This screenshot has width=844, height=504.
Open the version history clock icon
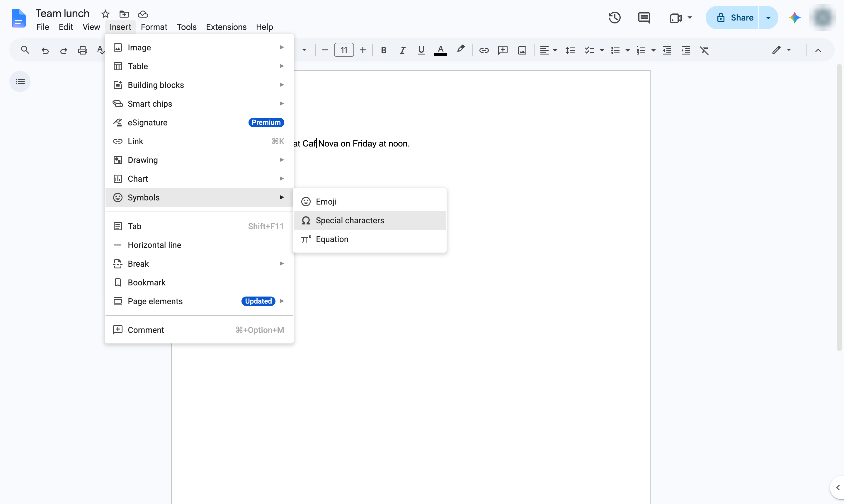(x=615, y=18)
